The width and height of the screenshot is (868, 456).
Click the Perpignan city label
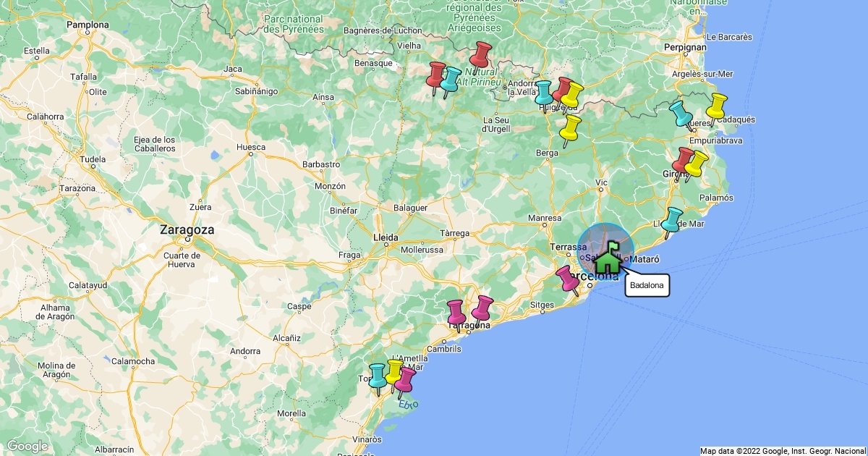(x=684, y=47)
